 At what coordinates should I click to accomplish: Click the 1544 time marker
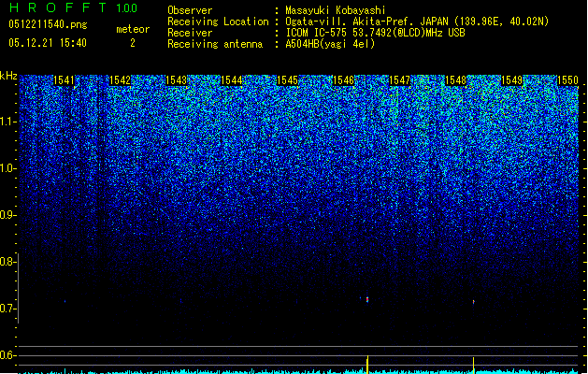232,80
